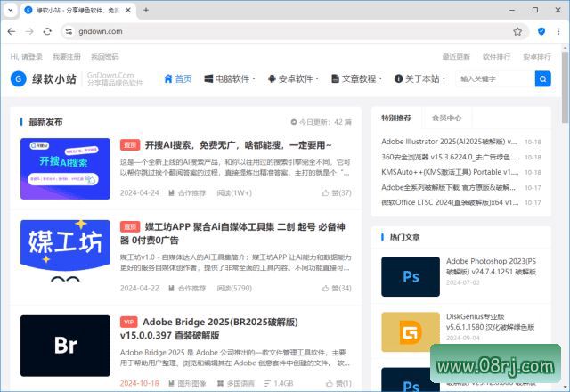The height and width of the screenshot is (392, 570).
Task: Click the 绿软小站 G logo
Action: [18, 78]
